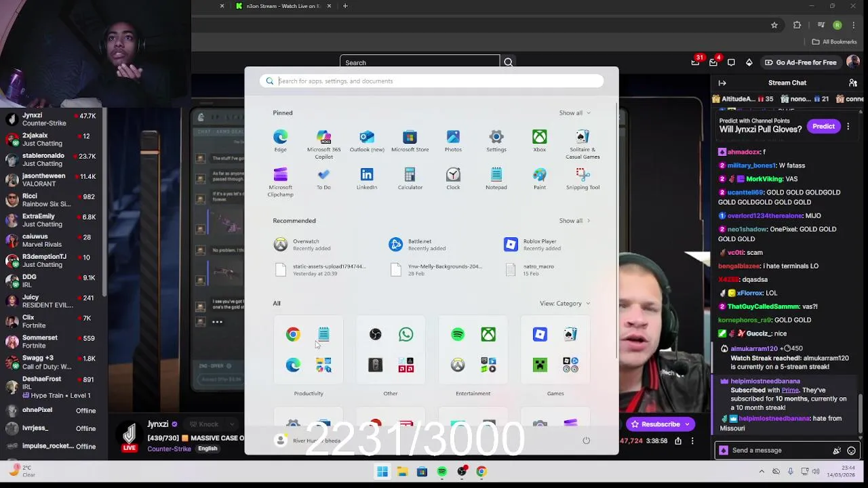Open Ynw-Melly-Backgrounds recommended file
This screenshot has height=488, width=868.
pos(436,270)
